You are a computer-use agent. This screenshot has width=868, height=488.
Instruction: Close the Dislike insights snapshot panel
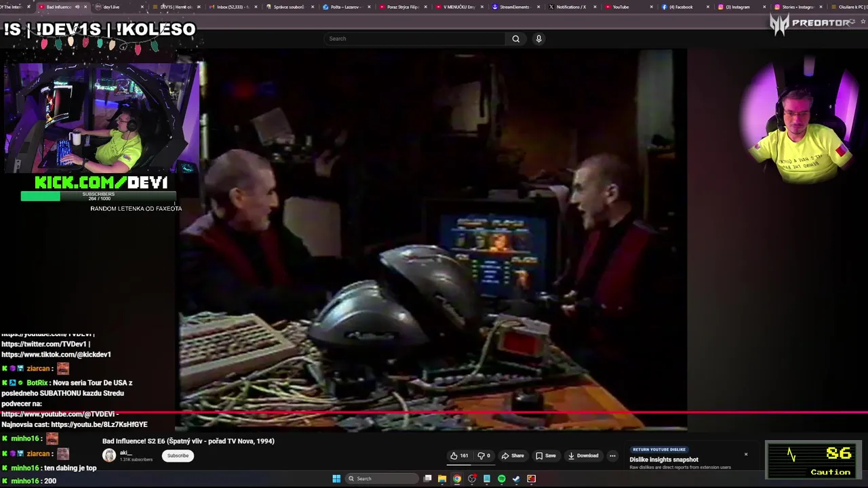746,454
